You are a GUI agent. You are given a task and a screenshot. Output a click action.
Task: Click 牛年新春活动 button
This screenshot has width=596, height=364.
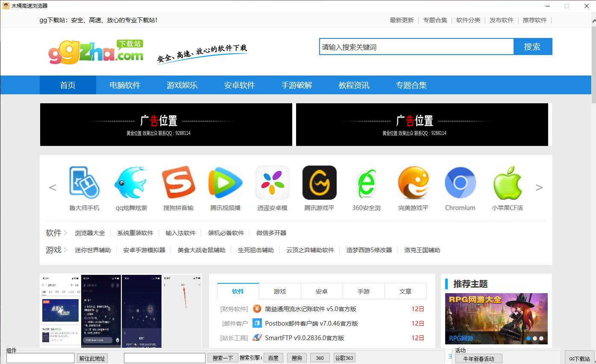pos(479,358)
